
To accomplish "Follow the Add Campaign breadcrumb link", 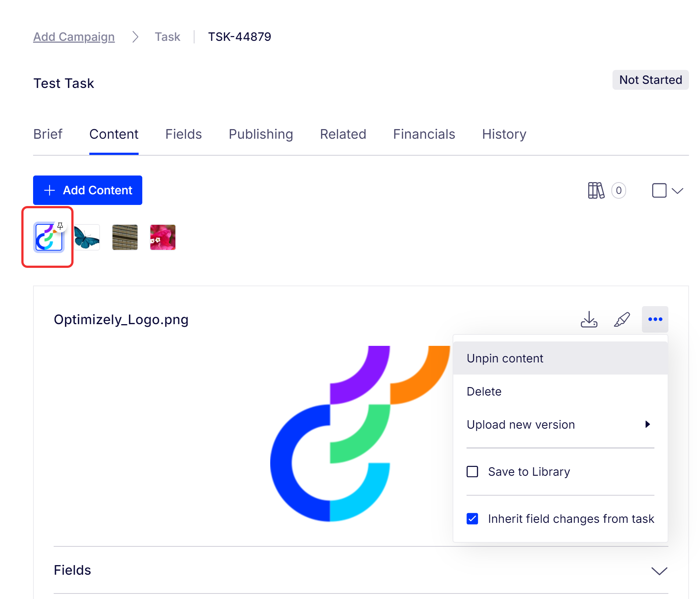I will pos(74,37).
